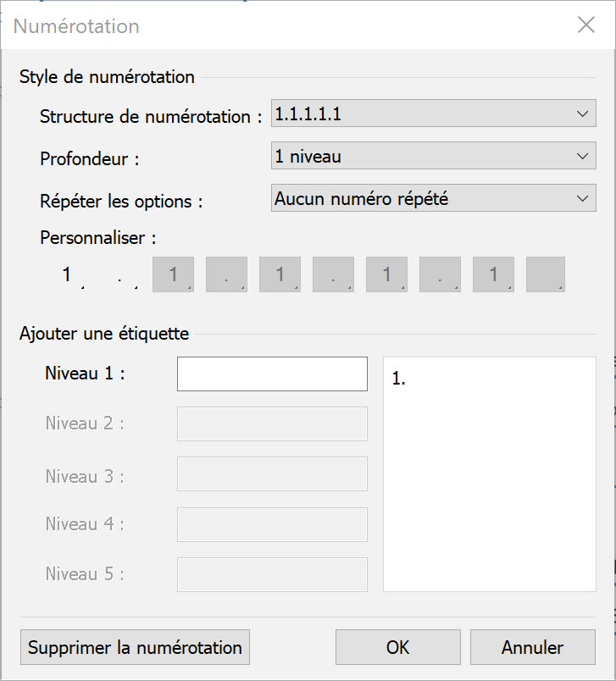Click the last empty customize box
The height and width of the screenshot is (681, 616).
pyautogui.click(x=546, y=275)
